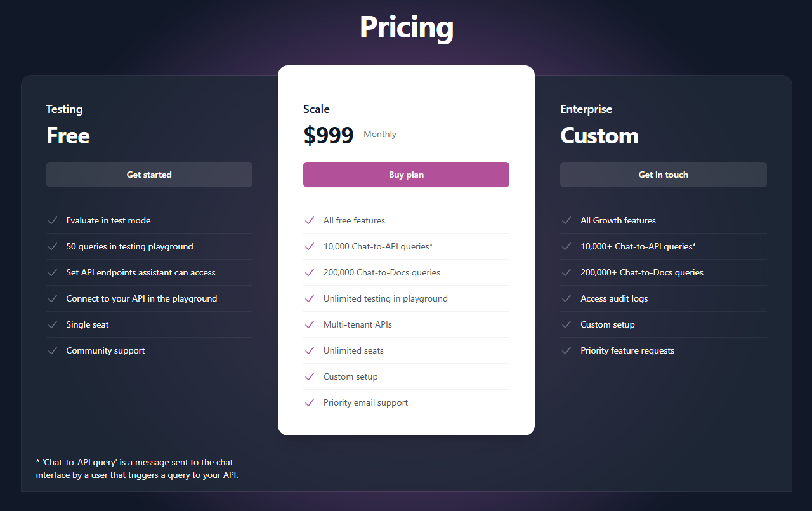Image resolution: width=812 pixels, height=511 pixels.
Task: Click checkmark beside Unlimited seats
Action: (310, 350)
